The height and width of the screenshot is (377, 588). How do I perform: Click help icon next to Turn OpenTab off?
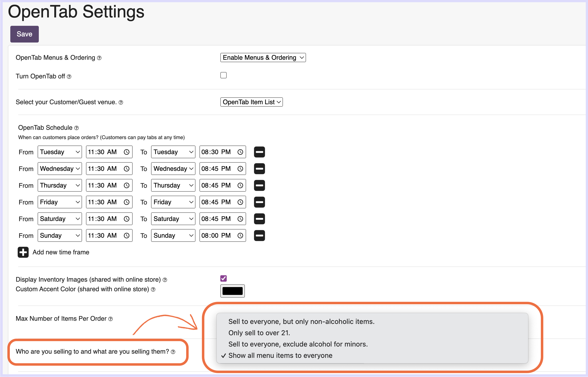tap(69, 77)
